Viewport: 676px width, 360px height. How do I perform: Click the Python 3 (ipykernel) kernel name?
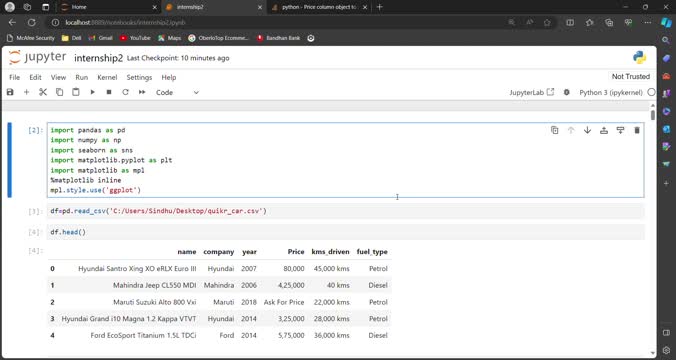[x=610, y=92]
